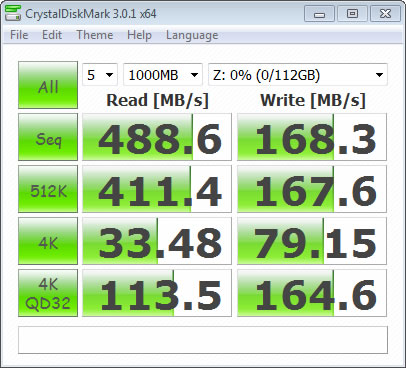This screenshot has height=368, width=406.
Task: Open the File menu
Action: (x=19, y=35)
